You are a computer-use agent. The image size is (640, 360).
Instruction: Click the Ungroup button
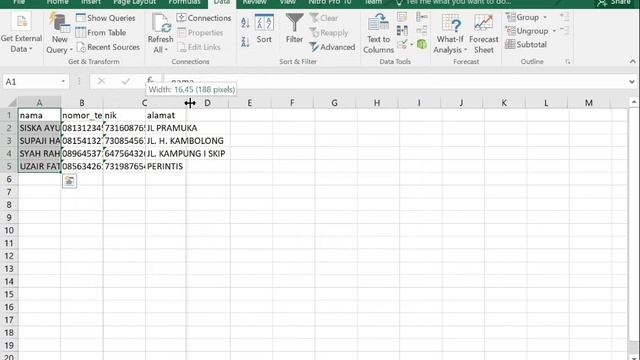click(527, 31)
